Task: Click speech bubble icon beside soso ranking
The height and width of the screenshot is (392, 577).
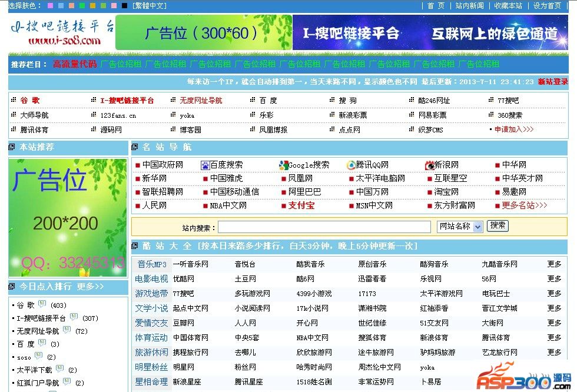Action: (x=39, y=356)
